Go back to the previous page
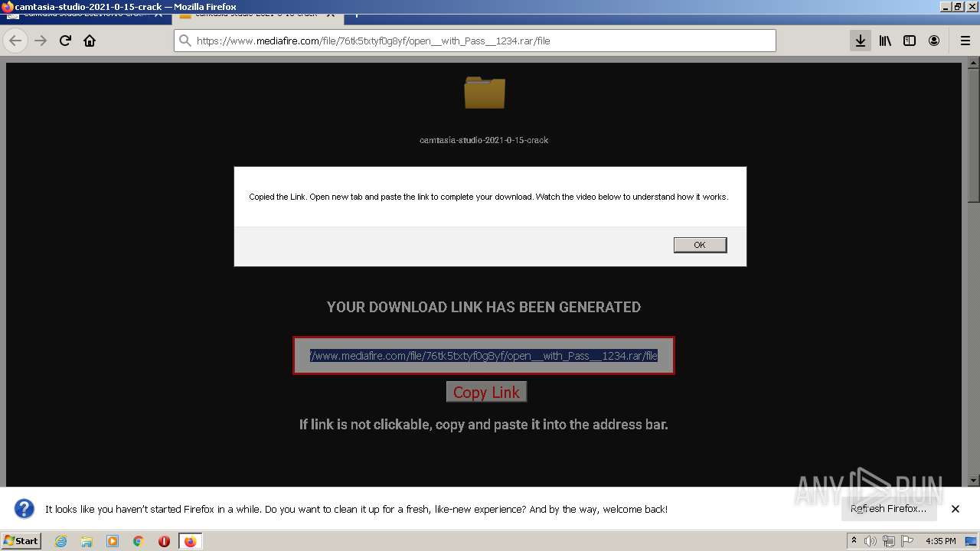This screenshot has width=980, height=551. pyautogui.click(x=15, y=41)
